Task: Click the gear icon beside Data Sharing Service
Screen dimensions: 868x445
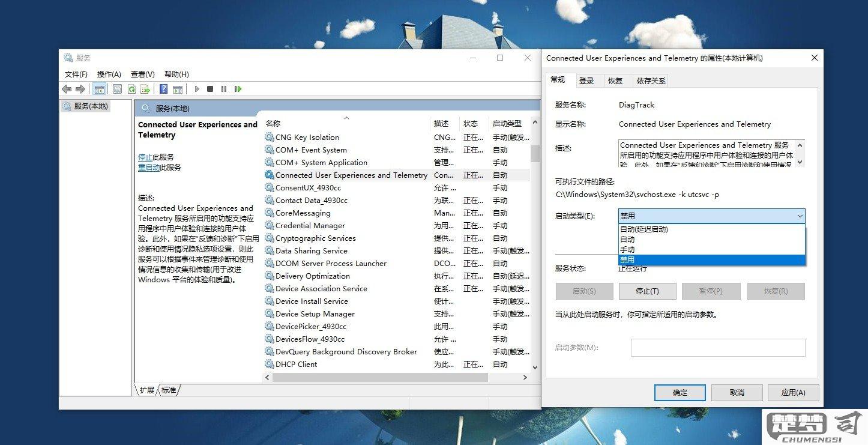Action: [x=269, y=250]
